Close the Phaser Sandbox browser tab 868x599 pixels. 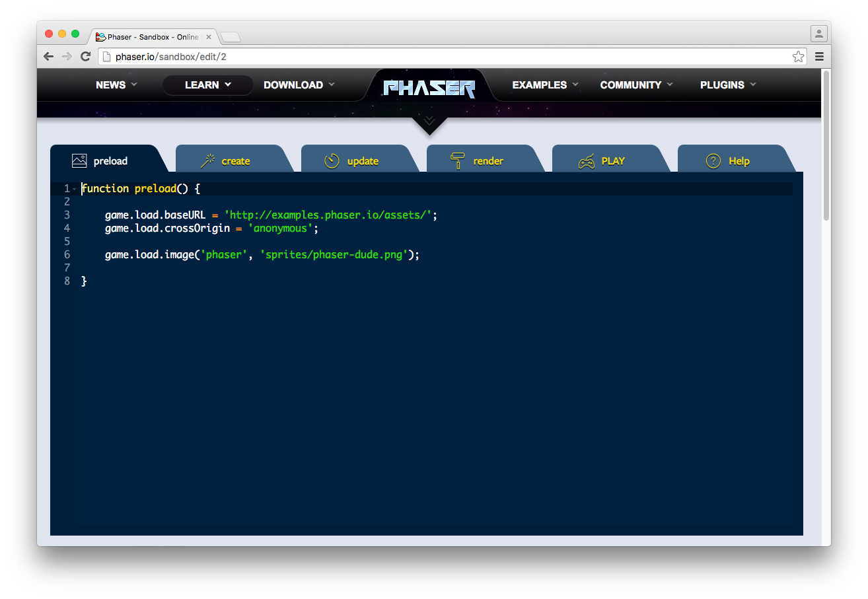[x=209, y=37]
